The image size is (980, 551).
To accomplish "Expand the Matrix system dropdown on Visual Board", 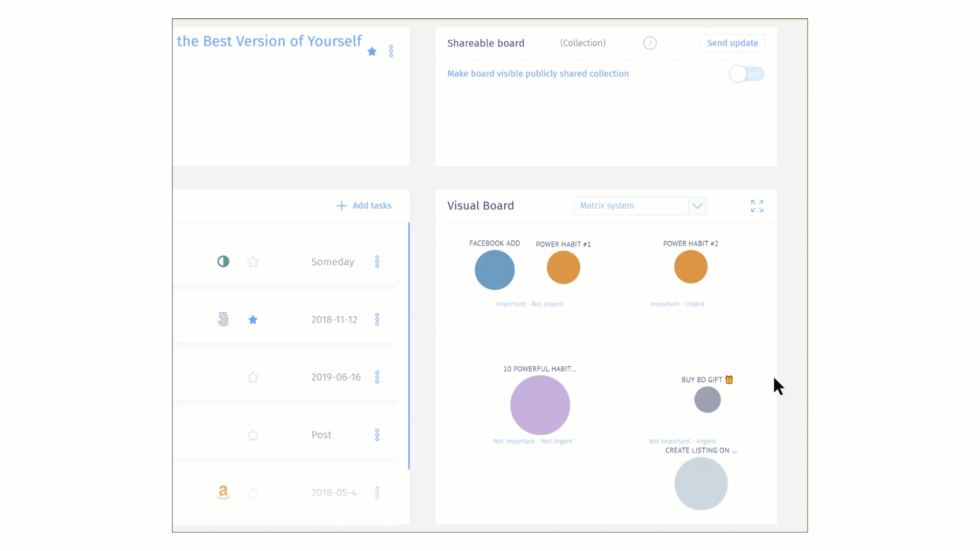I will click(697, 206).
